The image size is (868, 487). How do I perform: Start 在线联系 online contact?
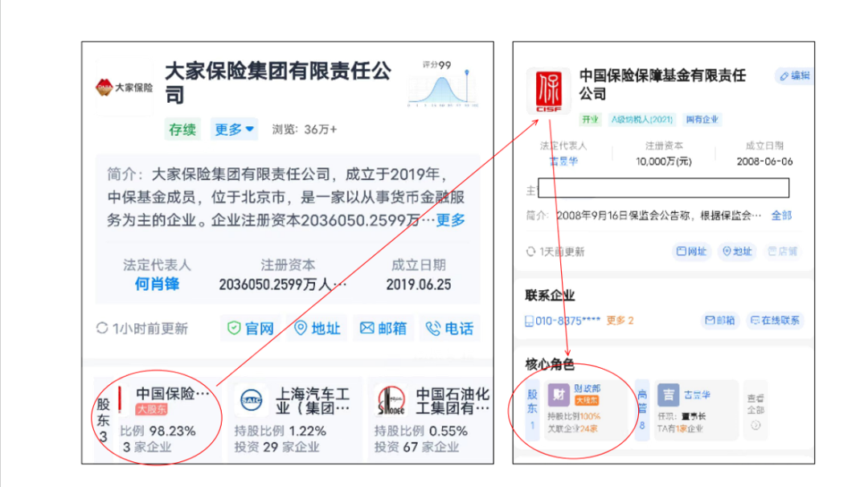pos(775,320)
